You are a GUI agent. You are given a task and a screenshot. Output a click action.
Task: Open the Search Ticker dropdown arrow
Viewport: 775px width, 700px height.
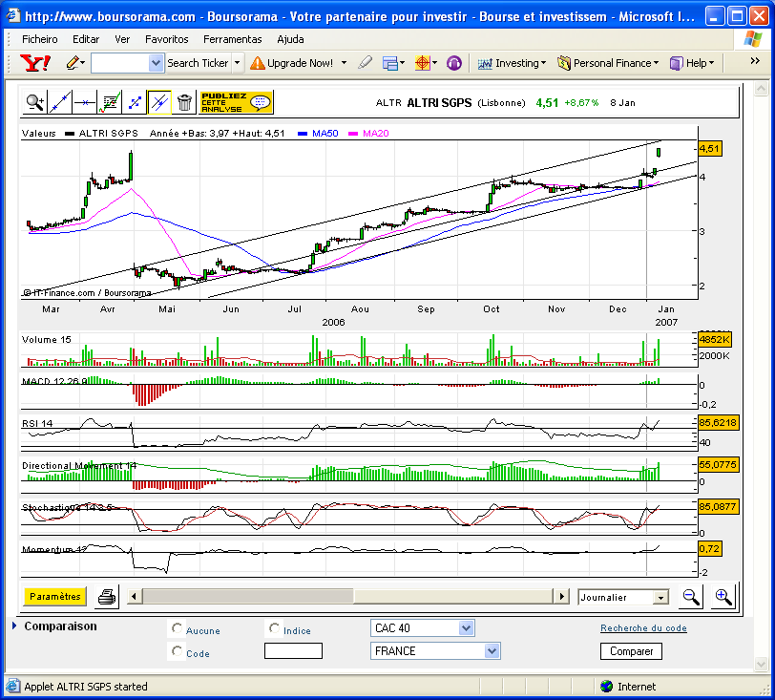[x=238, y=63]
